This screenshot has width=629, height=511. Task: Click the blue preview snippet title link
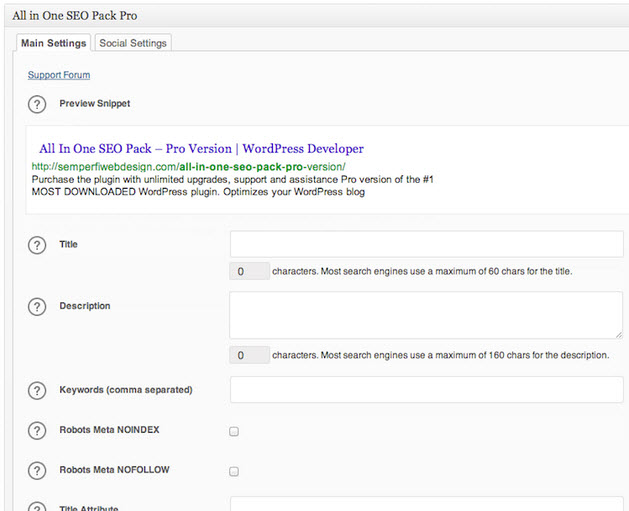tap(201, 148)
